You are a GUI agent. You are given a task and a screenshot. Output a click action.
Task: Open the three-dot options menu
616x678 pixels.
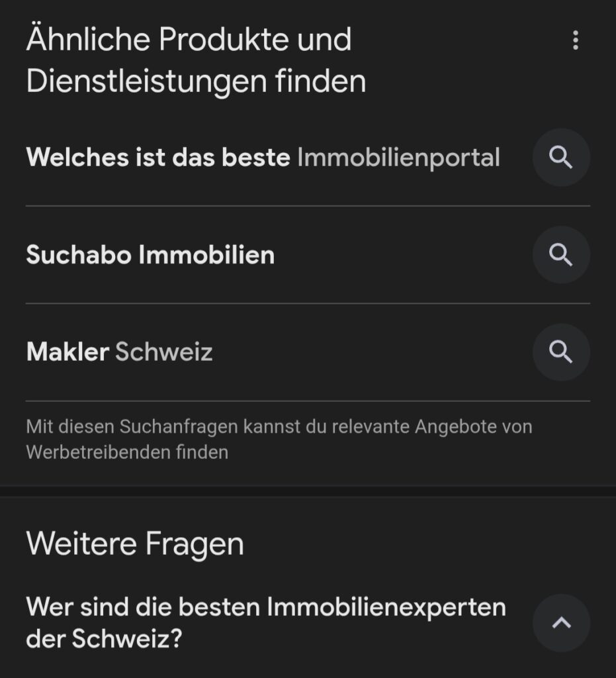coord(576,40)
